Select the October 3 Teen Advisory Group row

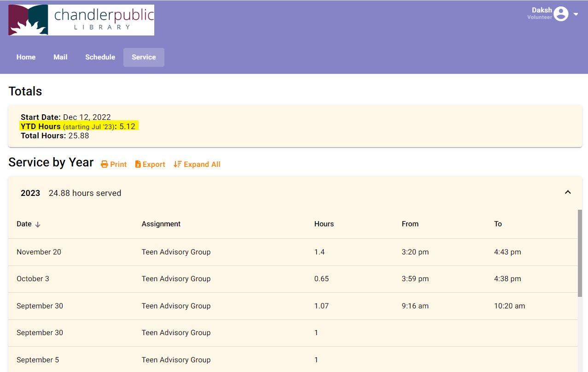pos(293,279)
